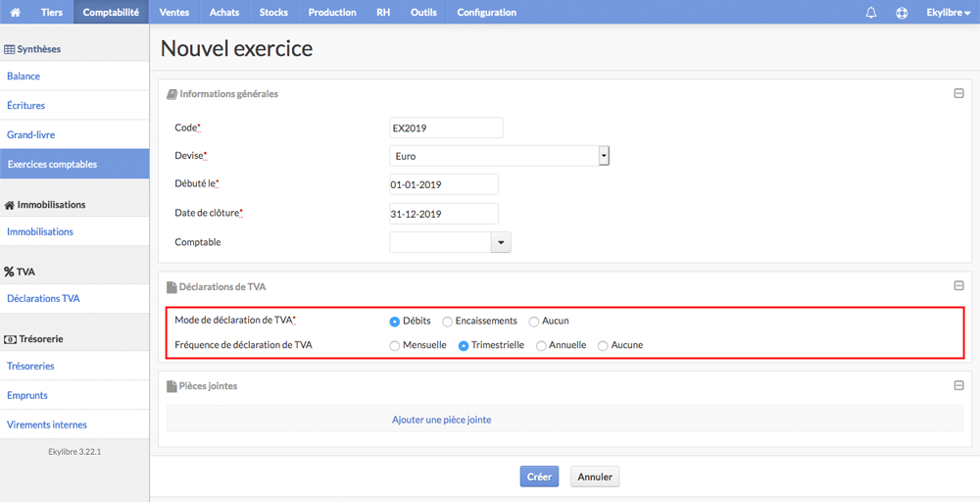Screen dimensions: 980x502
Task: Focus the Comptable input field
Action: (440, 242)
